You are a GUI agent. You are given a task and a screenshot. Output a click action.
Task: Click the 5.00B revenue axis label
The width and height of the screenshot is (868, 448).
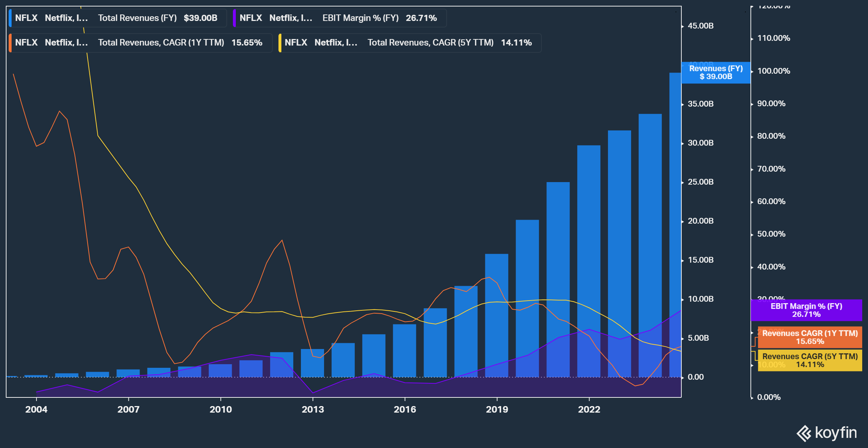(698, 338)
